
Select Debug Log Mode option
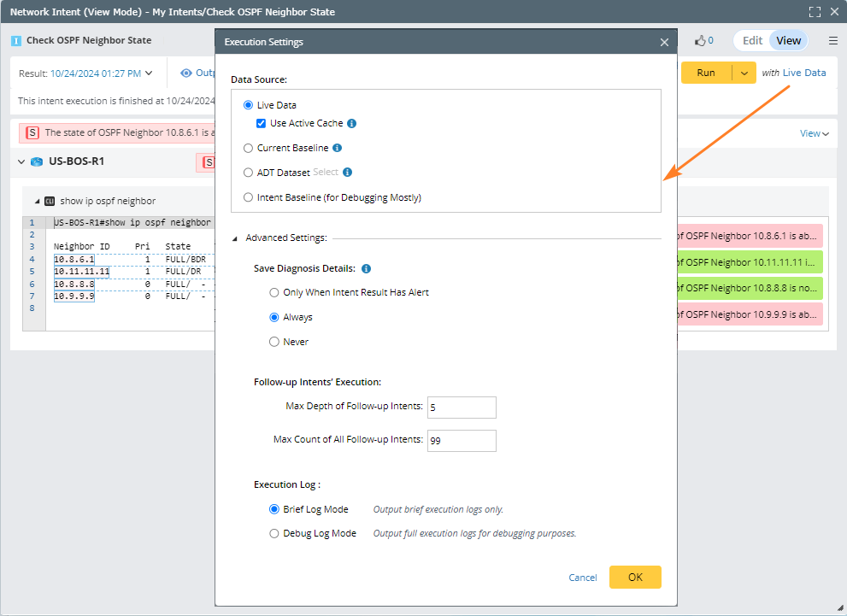274,533
